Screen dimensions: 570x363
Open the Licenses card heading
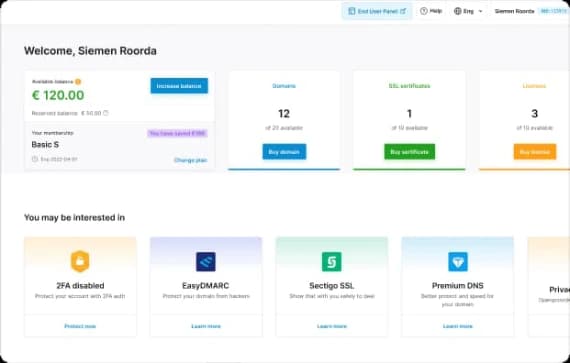[x=534, y=86]
